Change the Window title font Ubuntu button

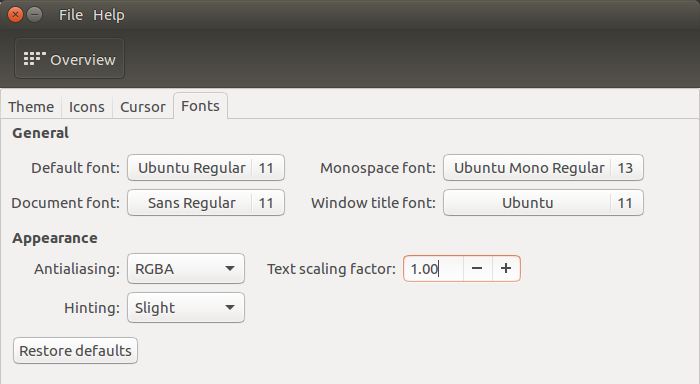pos(543,203)
